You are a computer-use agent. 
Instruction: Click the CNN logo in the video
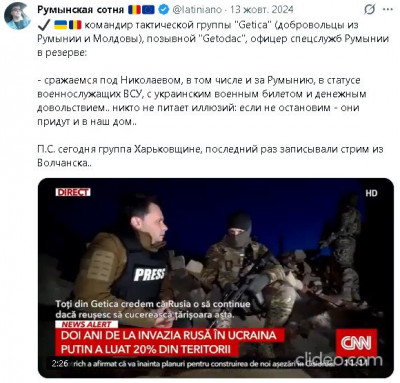pyautogui.click(x=356, y=343)
